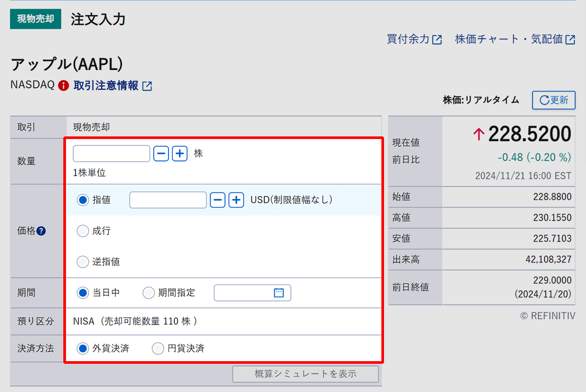This screenshot has width=586, height=392.
Task: Open the 株価チャート・気配値 link
Action: [509, 39]
